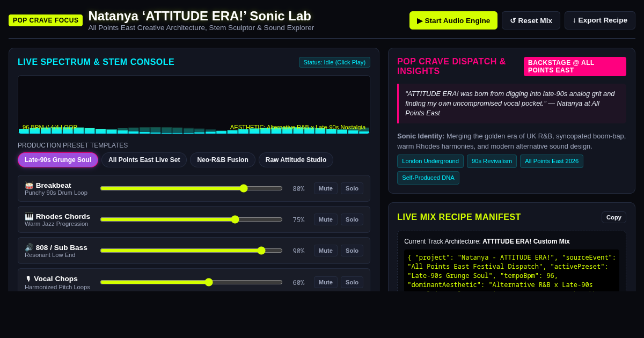Adjust the Breakbeat volume slider
The height and width of the screenshot is (338, 644).
(x=191, y=188)
